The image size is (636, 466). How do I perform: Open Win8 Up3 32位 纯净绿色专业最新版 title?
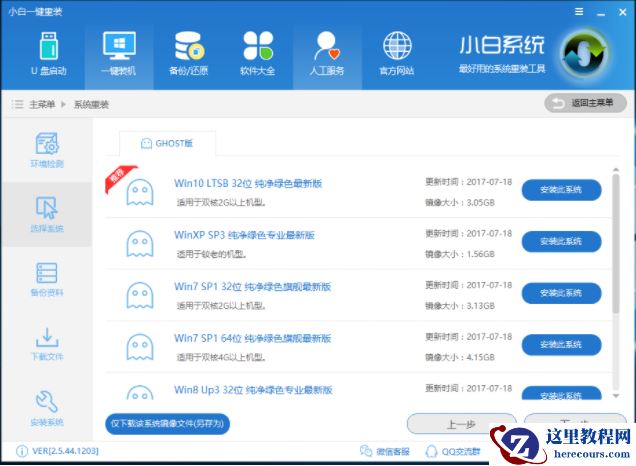(x=254, y=390)
